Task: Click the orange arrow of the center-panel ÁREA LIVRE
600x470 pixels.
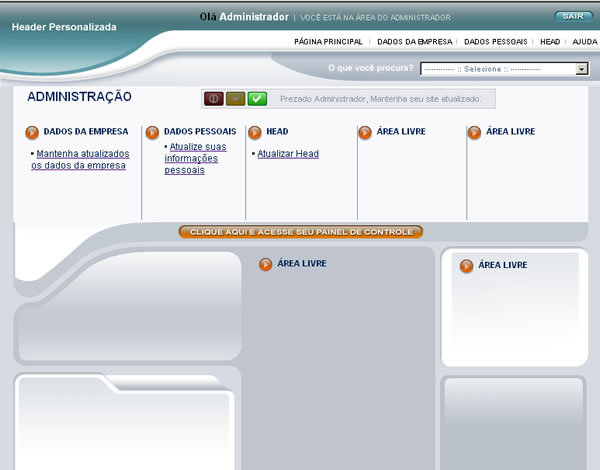Action: coord(266,264)
